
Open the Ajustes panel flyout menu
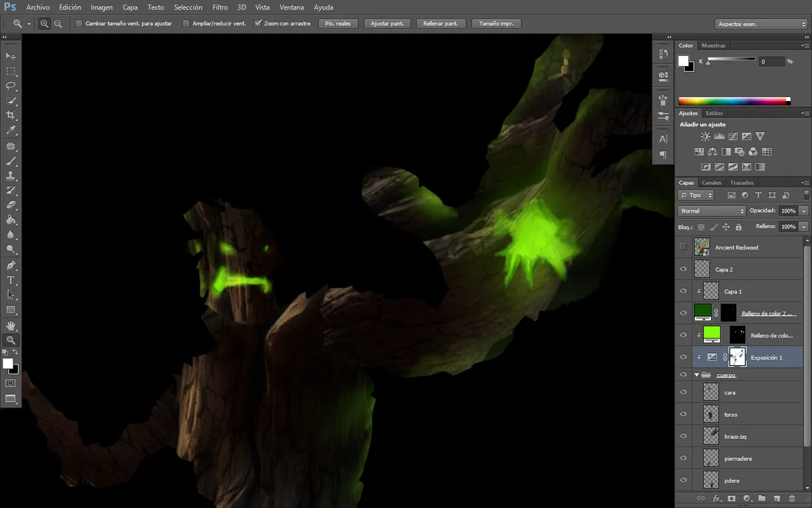(x=805, y=114)
